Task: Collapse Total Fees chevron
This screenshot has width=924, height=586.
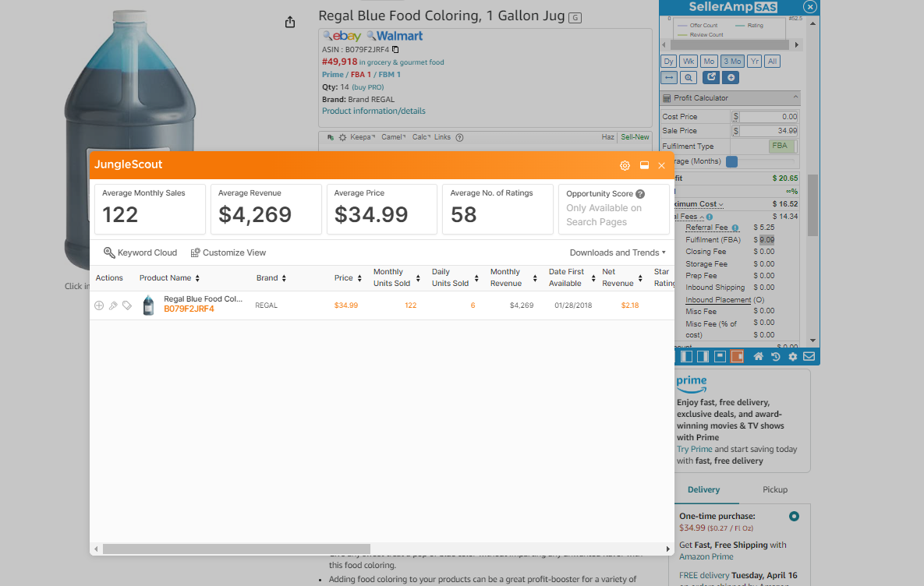Action: (x=702, y=217)
